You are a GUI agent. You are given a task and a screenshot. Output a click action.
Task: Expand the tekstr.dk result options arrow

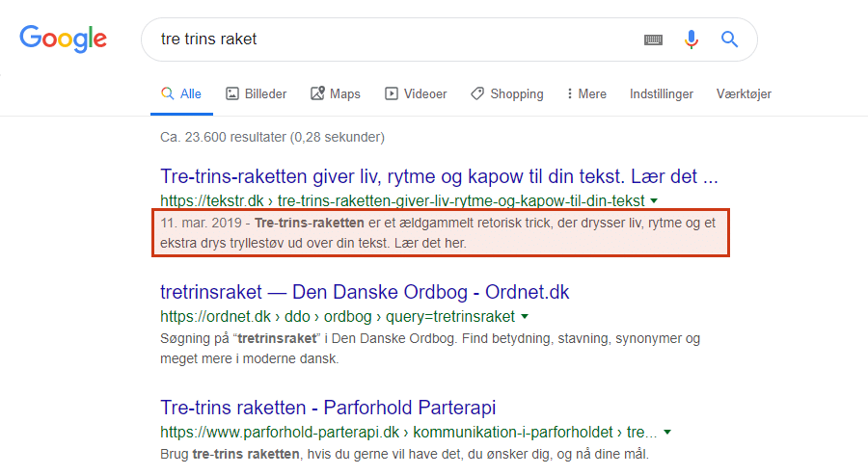(x=654, y=200)
